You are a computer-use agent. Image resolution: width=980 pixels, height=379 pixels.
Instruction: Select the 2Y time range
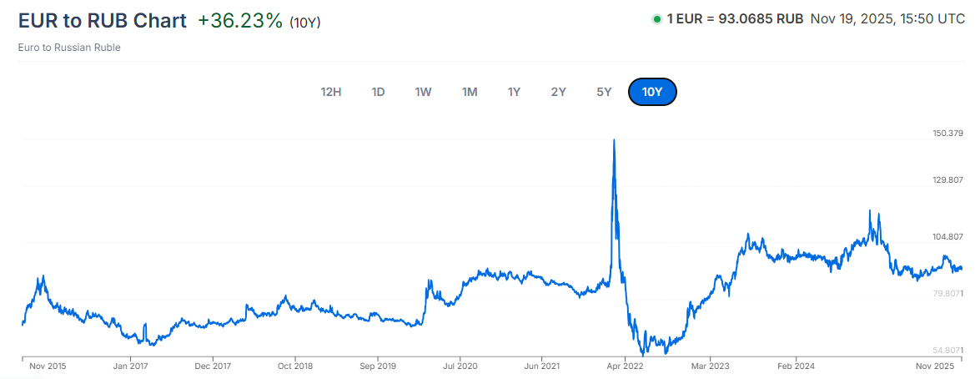tap(559, 92)
